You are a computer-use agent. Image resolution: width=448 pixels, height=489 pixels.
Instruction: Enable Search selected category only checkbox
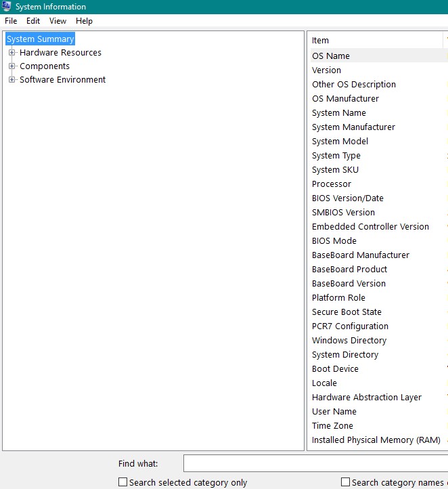[x=122, y=482]
